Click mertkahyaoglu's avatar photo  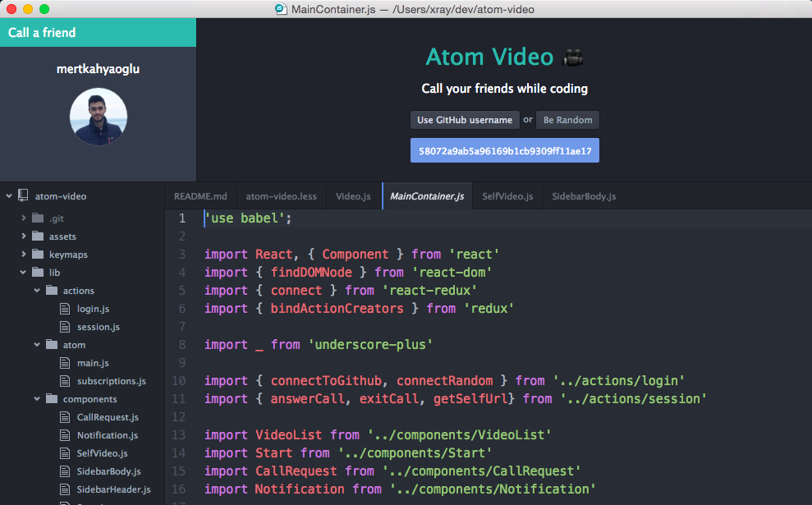point(99,117)
